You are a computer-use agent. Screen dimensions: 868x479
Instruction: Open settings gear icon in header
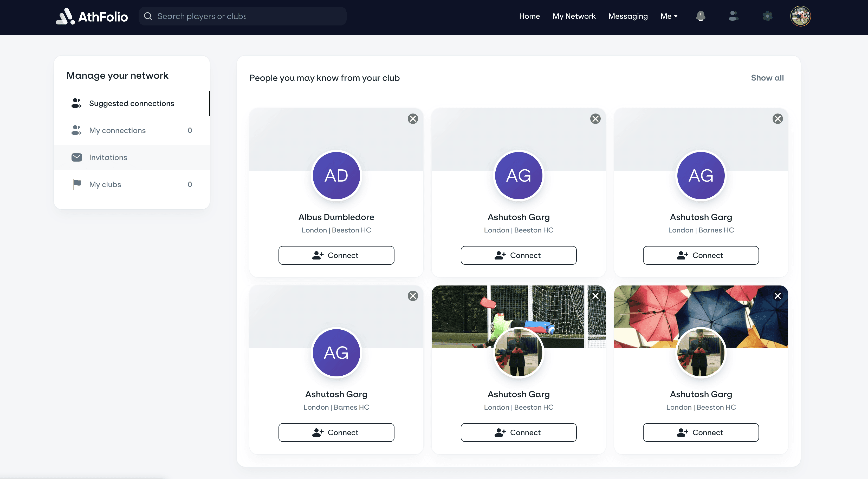[767, 16]
